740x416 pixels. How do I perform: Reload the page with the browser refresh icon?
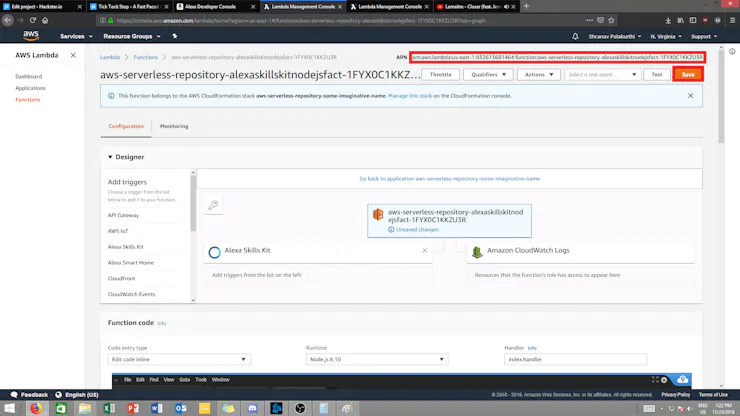coord(33,20)
